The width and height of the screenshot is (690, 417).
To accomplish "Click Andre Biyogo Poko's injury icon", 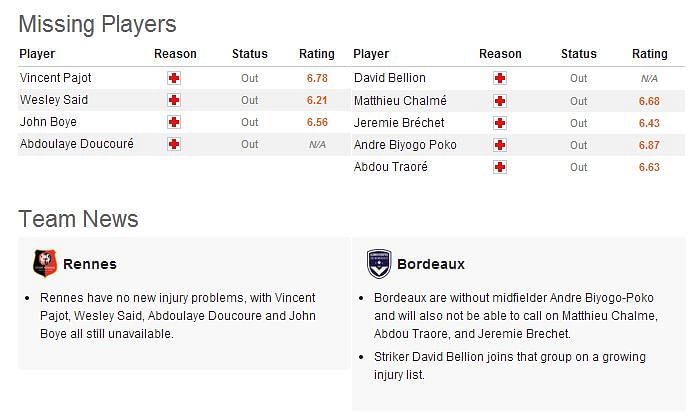I will pos(499,145).
